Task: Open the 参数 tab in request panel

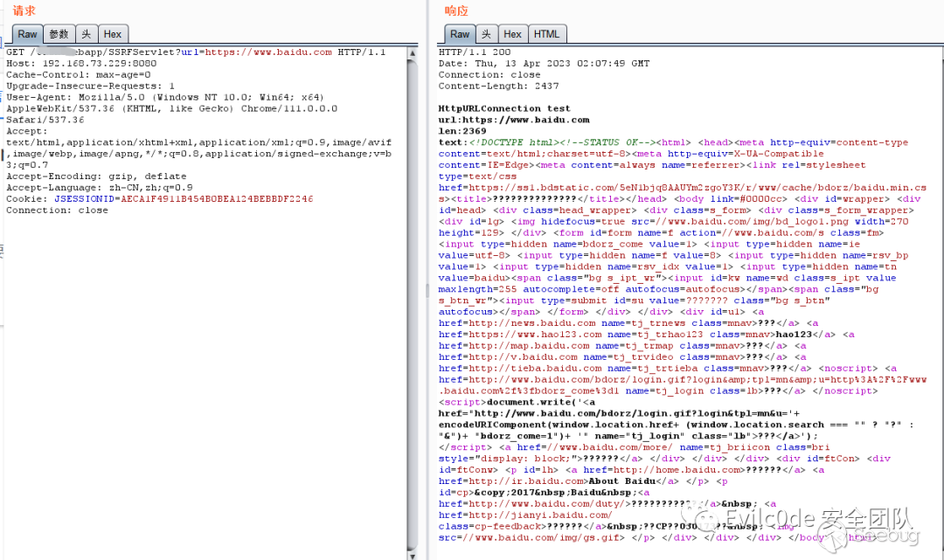Action: pyautogui.click(x=59, y=34)
